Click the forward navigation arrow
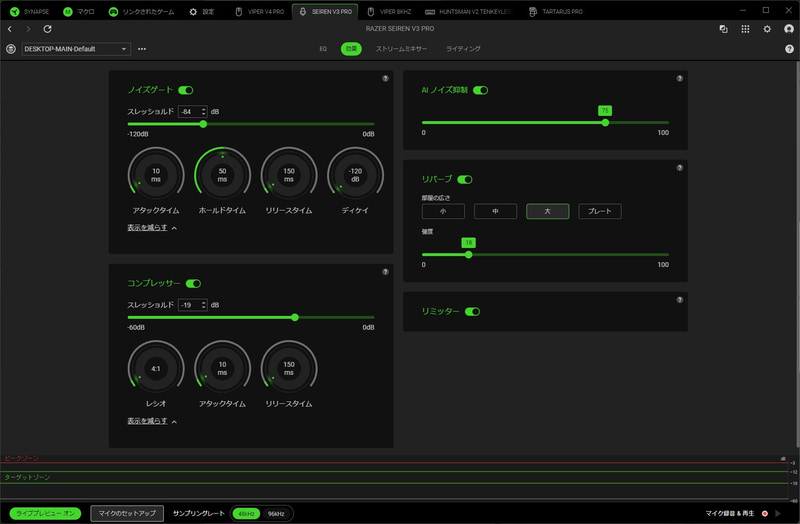This screenshot has height=524, width=800. tap(28, 29)
